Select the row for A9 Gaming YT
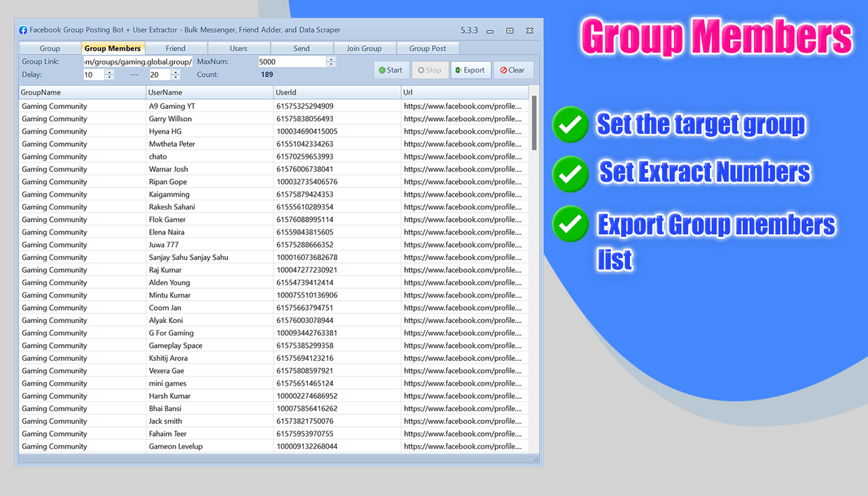The height and width of the screenshot is (496, 868). tap(273, 106)
